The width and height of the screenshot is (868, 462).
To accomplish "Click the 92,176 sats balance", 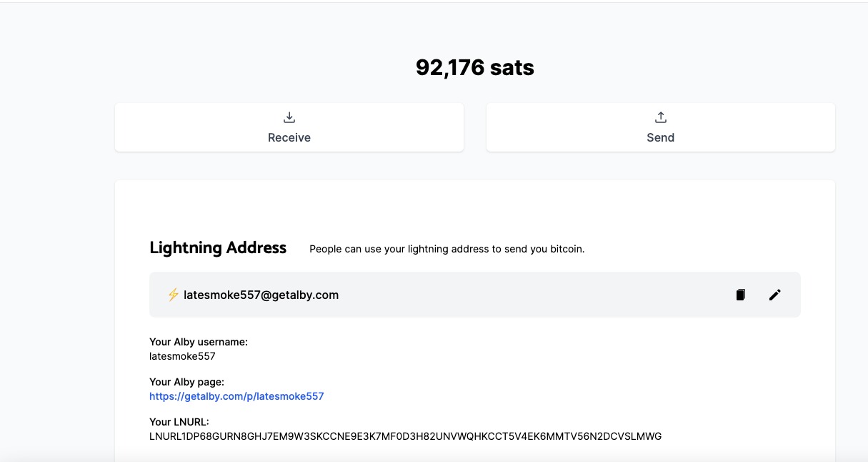I will pyautogui.click(x=475, y=68).
